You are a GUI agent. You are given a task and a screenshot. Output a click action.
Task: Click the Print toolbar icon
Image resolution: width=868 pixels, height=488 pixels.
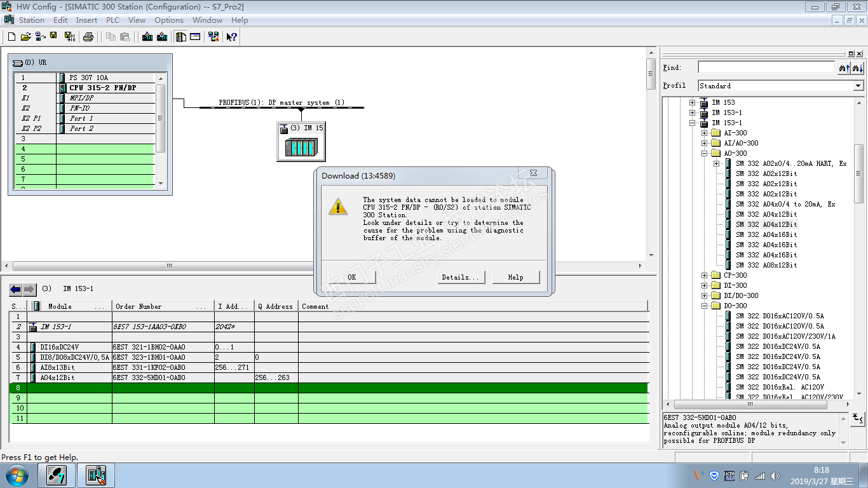coord(88,37)
